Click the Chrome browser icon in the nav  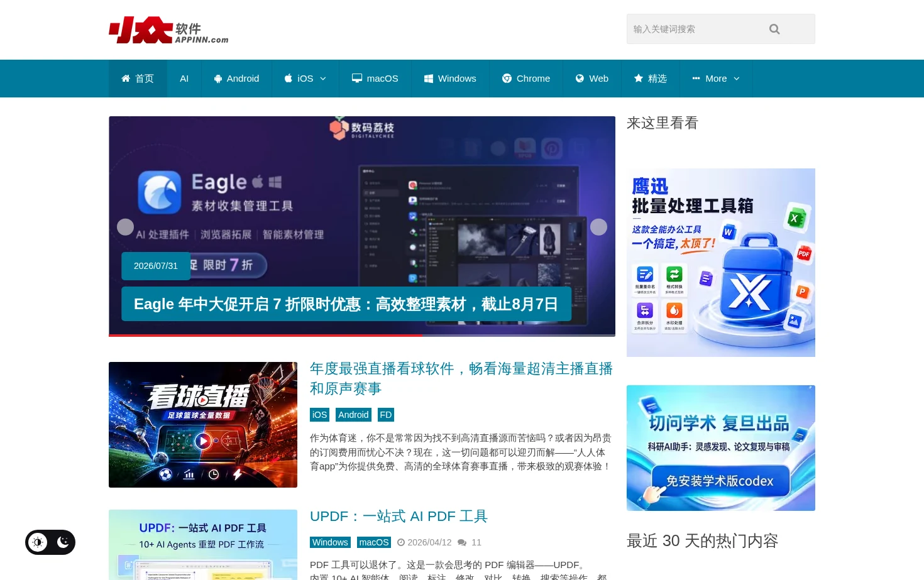pyautogui.click(x=507, y=79)
